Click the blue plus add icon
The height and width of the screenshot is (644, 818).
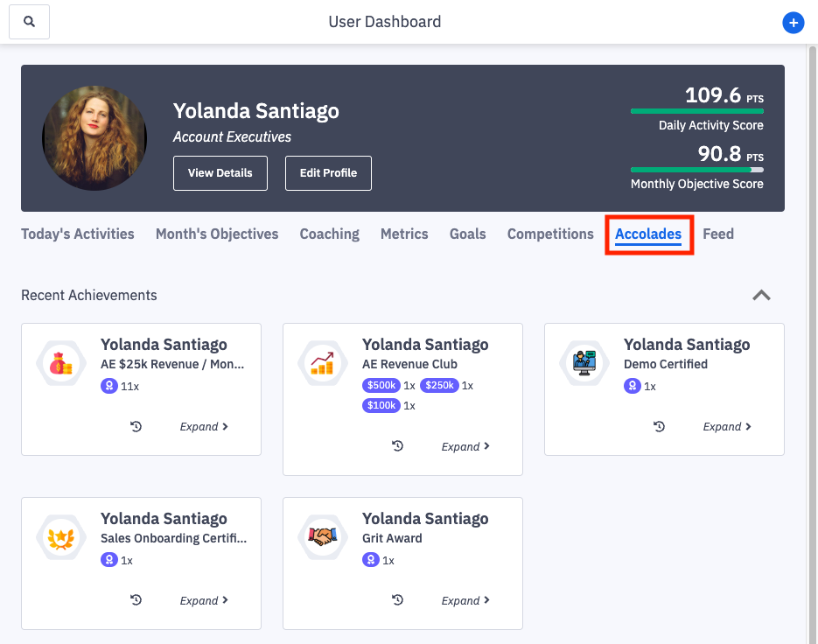pyautogui.click(x=793, y=23)
